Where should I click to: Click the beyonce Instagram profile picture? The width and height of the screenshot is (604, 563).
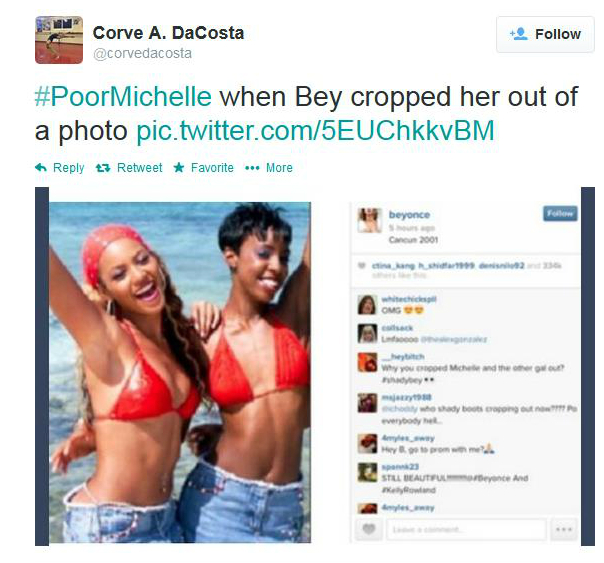(x=369, y=220)
